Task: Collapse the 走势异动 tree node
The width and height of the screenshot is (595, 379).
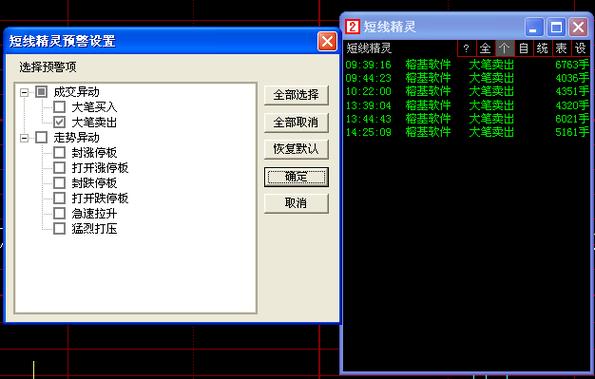Action: (x=24, y=138)
